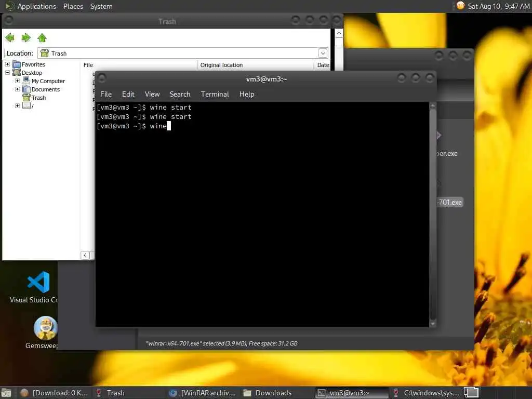Screen dimensions: 532x399
Task: Click the orange notification tray icon
Action: pyautogui.click(x=460, y=6)
